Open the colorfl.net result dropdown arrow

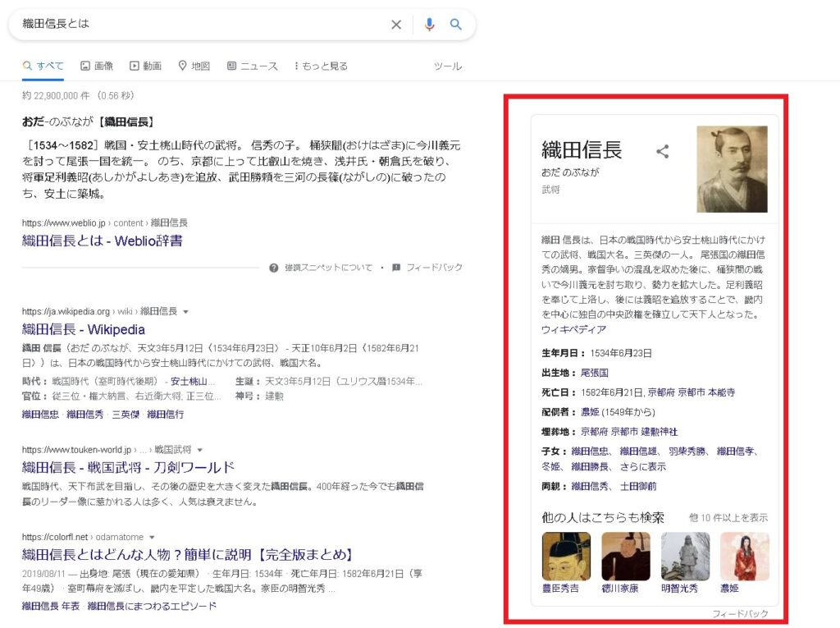(152, 538)
